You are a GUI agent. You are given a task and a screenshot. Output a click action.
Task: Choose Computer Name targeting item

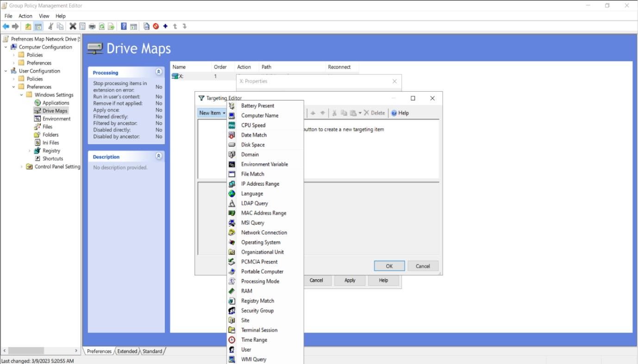[x=265, y=116]
